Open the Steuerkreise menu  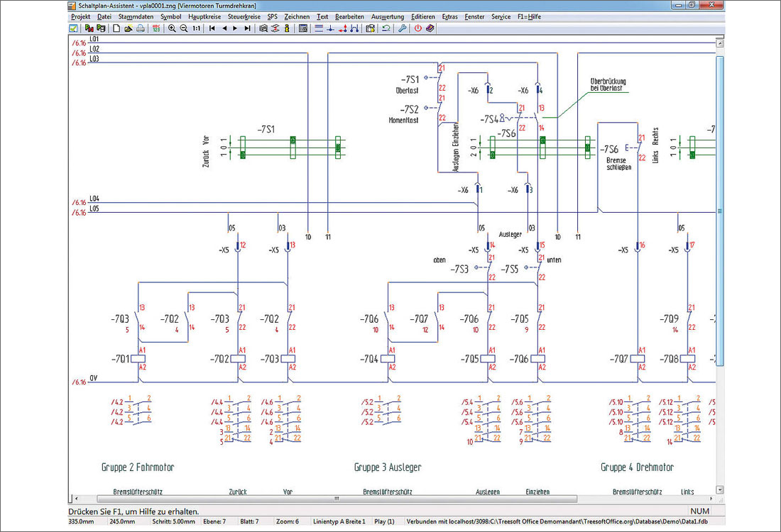pyautogui.click(x=244, y=17)
